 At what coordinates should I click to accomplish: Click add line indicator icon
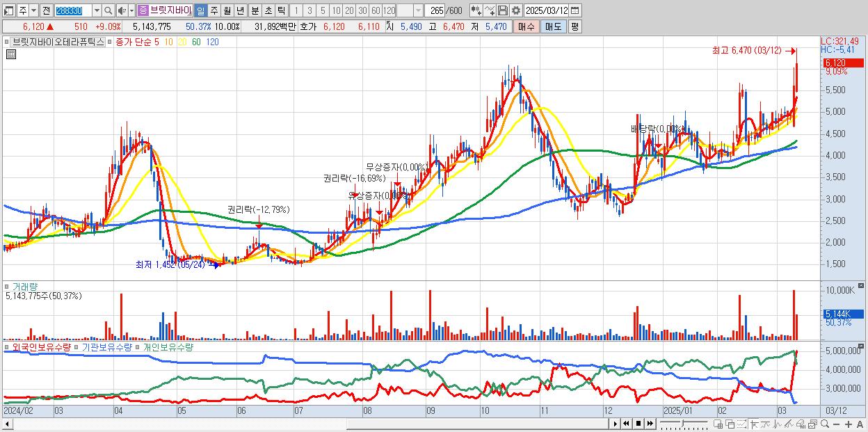click(x=490, y=11)
